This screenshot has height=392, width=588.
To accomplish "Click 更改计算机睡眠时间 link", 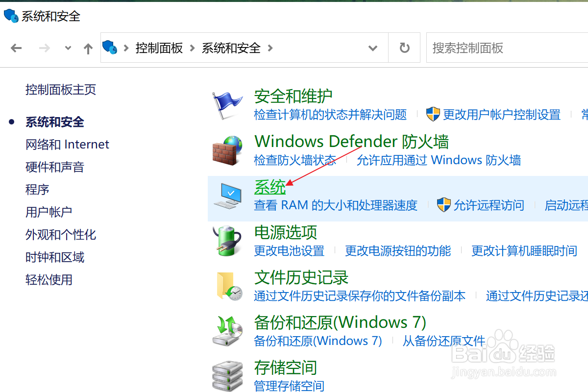I will tap(524, 251).
